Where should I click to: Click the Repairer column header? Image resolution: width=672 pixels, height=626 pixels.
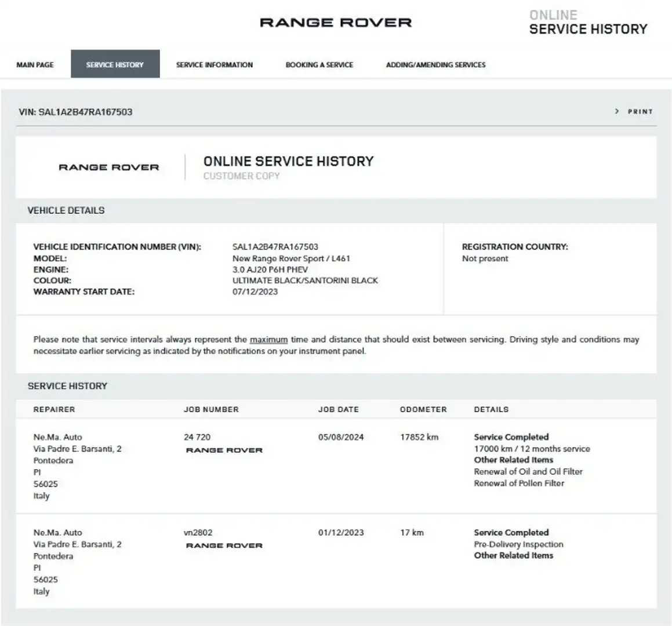point(54,409)
